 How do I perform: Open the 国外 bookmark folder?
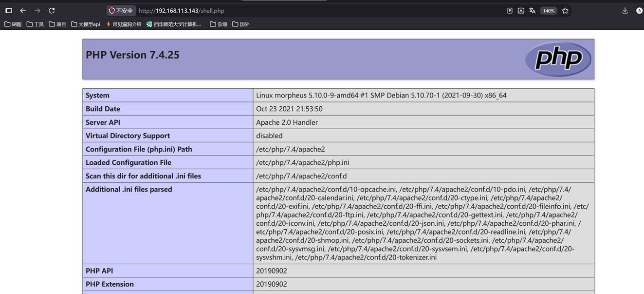tap(241, 24)
